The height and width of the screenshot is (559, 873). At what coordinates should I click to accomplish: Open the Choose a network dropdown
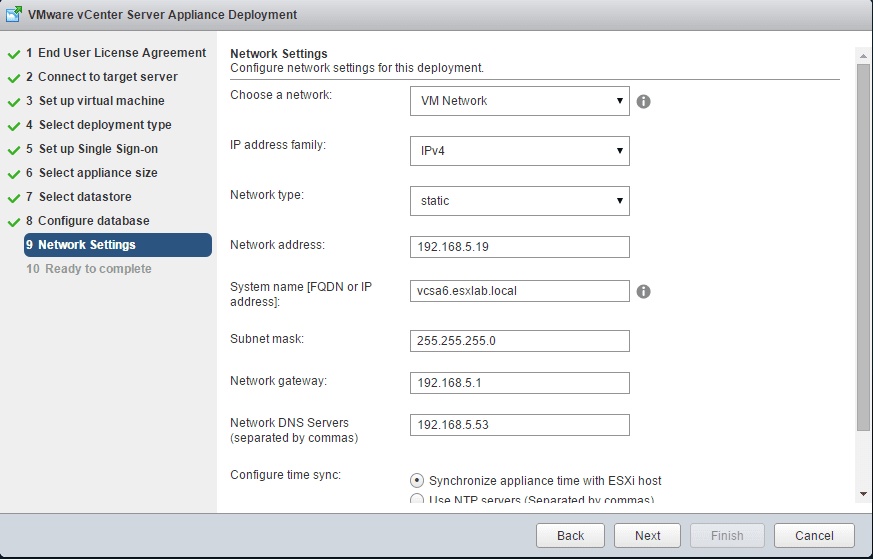pos(519,101)
